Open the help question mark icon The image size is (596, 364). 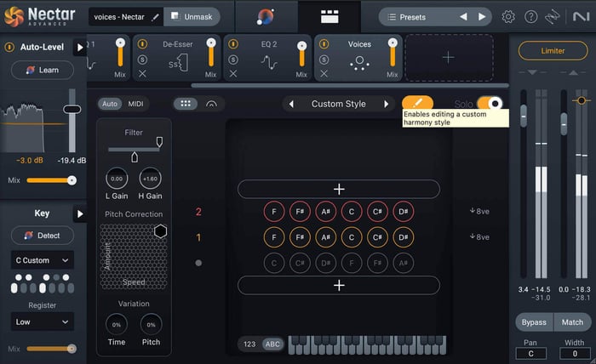tap(530, 17)
